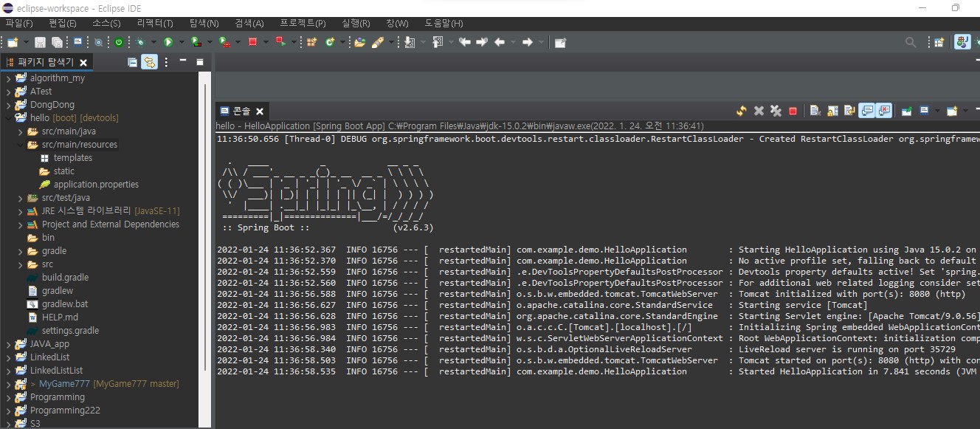
Task: Expand the Project and External Dependencies node
Action: 21,224
